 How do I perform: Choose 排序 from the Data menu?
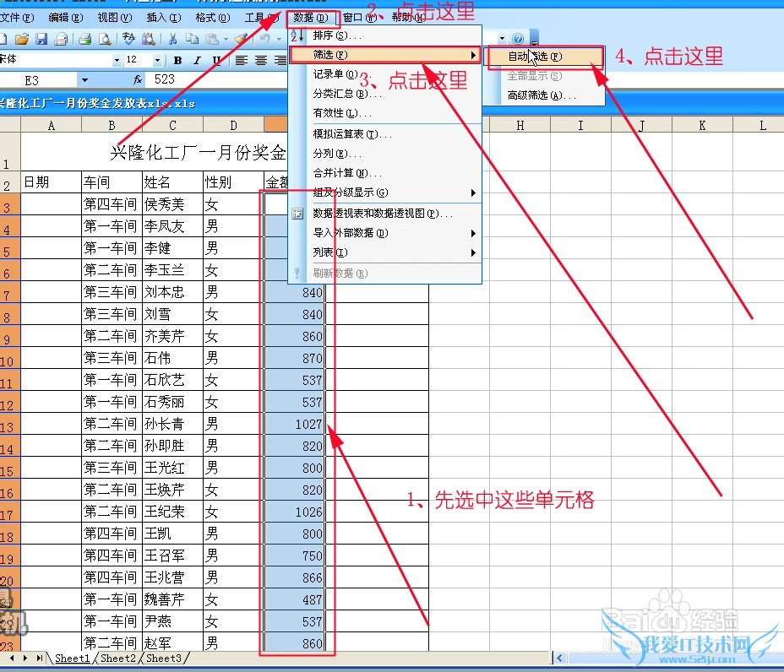pyautogui.click(x=385, y=35)
